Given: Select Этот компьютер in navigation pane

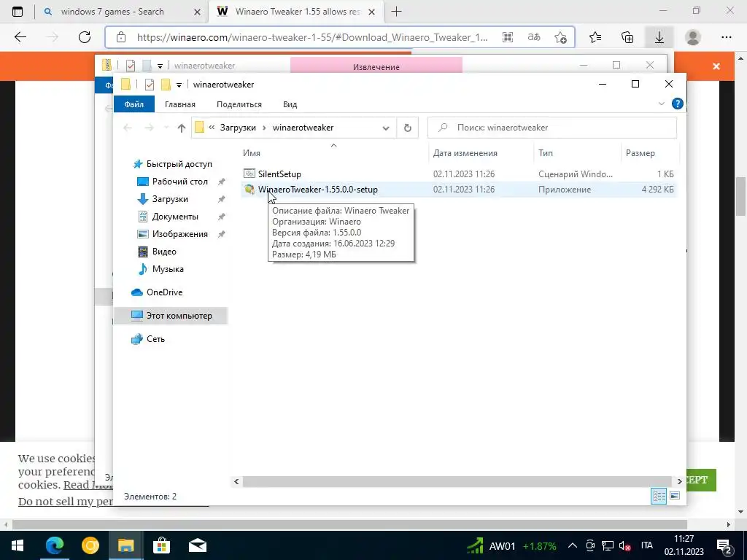Looking at the screenshot, I should point(179,316).
